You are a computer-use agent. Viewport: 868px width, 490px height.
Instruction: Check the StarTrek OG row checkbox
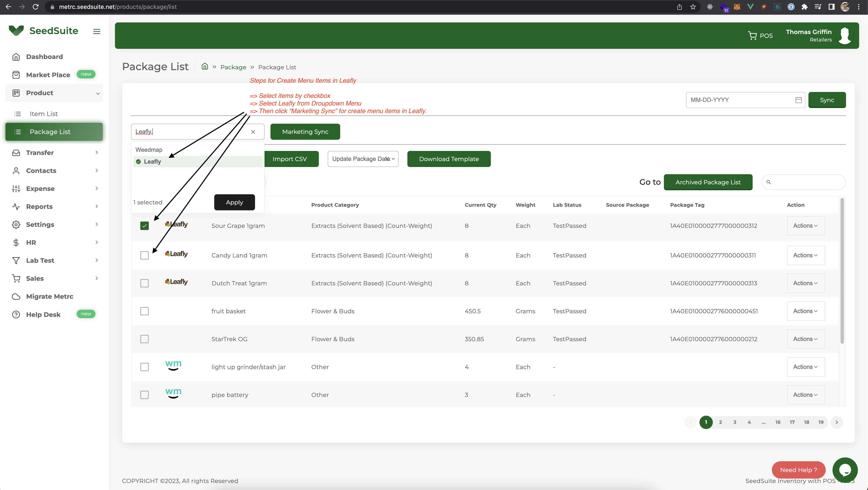click(x=144, y=339)
